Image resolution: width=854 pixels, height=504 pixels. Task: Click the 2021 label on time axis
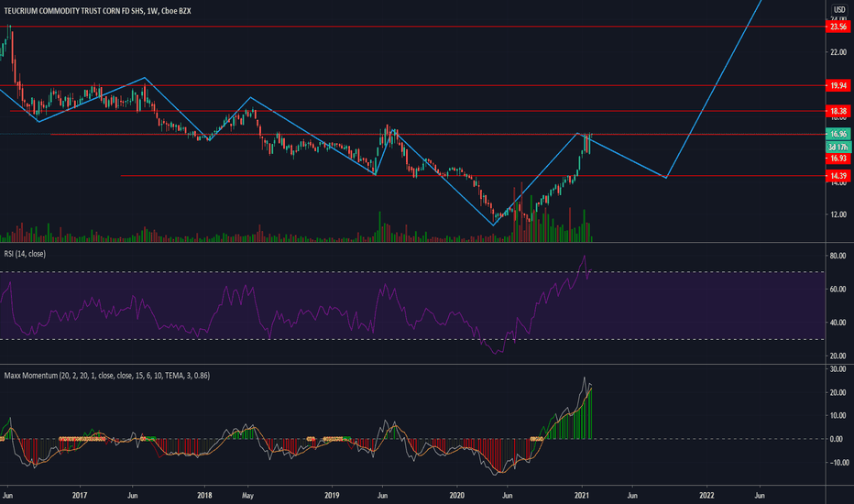(x=582, y=495)
